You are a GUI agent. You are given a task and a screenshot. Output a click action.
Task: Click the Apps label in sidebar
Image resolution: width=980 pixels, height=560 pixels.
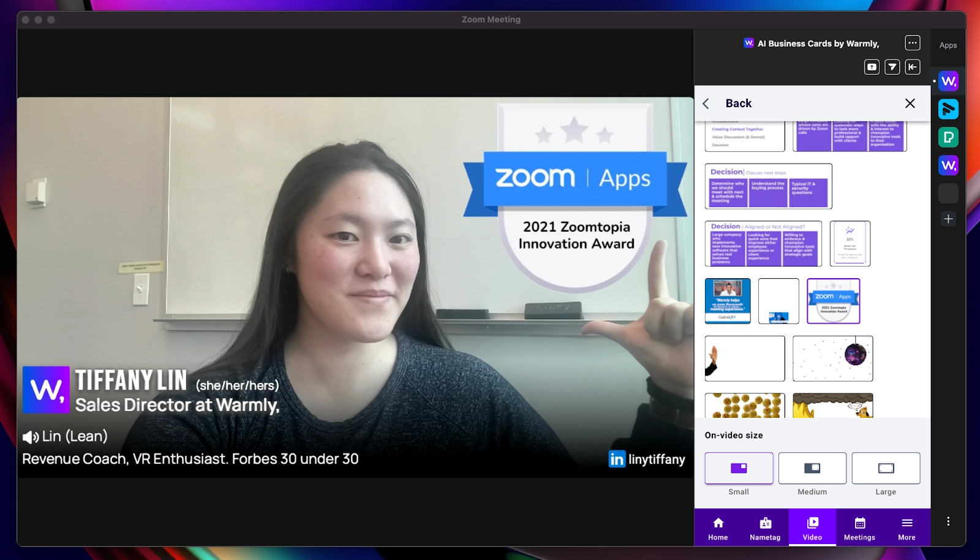point(948,45)
